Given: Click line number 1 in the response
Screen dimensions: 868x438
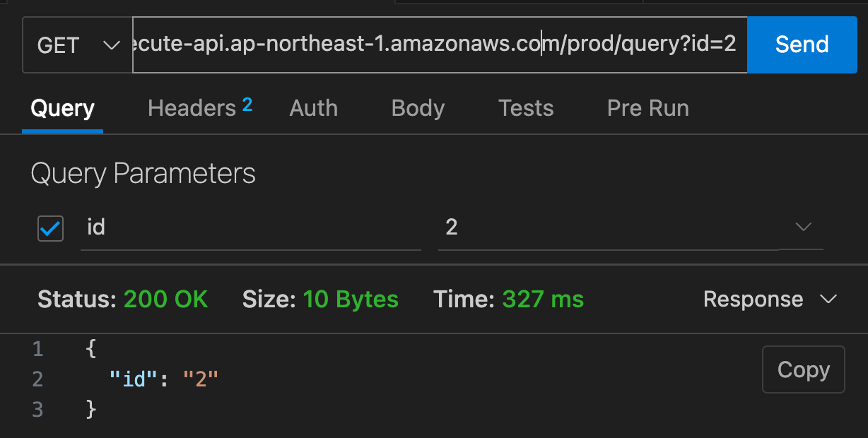Looking at the screenshot, I should (37, 349).
